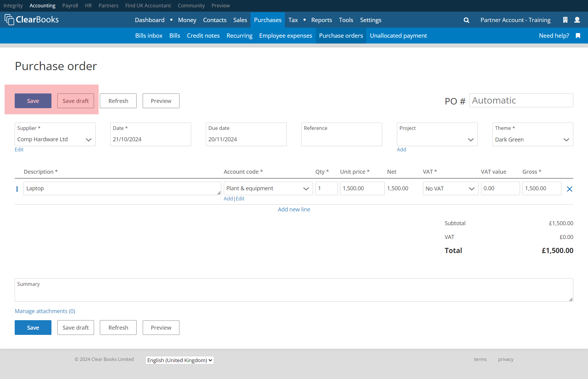Click the drag handle on Laptop line
The height and width of the screenshot is (379, 588).
(17, 189)
